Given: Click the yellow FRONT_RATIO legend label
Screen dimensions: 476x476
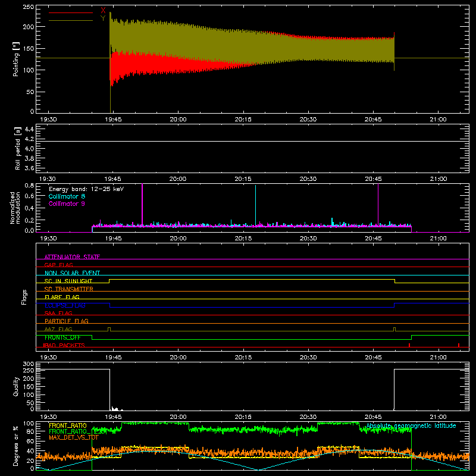Looking at the screenshot, I should click(x=68, y=425).
